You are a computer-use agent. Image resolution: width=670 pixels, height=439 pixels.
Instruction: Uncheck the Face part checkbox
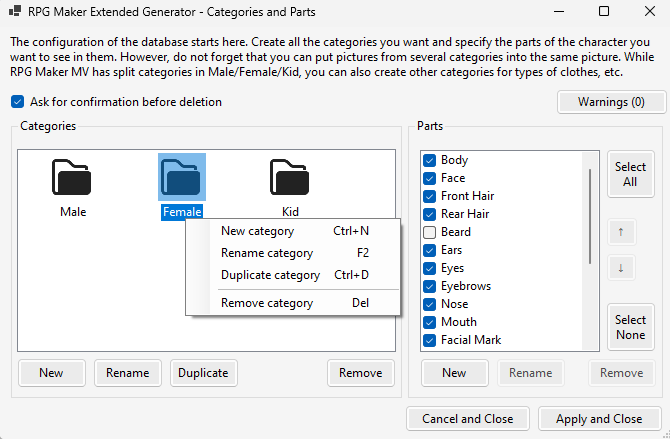tap(429, 178)
